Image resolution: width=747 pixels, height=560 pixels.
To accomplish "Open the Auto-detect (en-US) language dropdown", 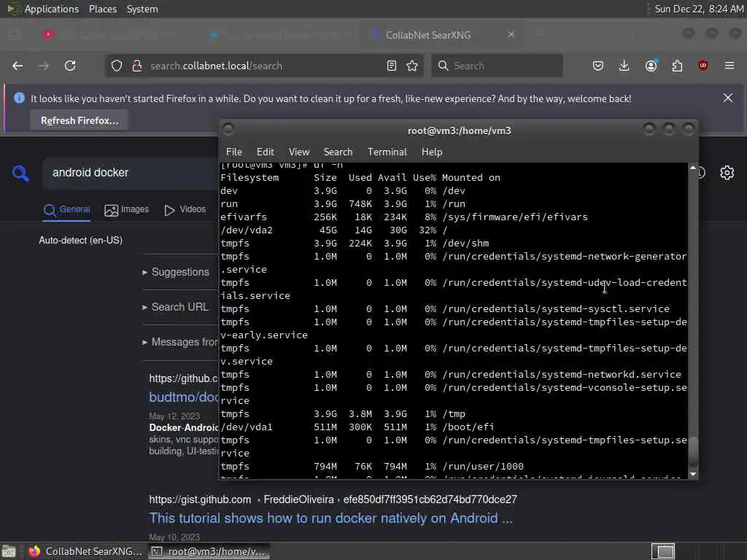I will coord(80,240).
